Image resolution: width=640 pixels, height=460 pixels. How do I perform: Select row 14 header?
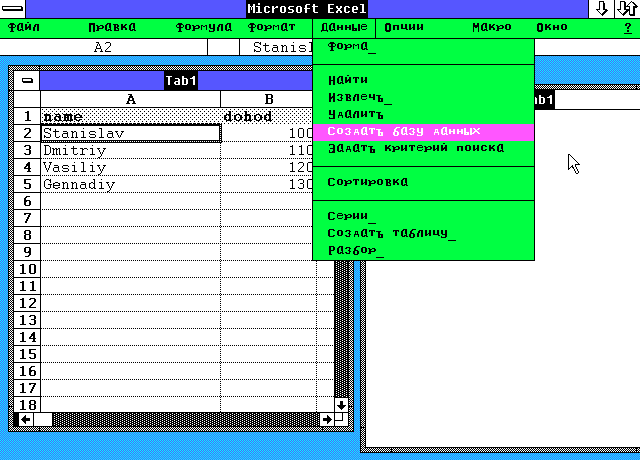click(x=27, y=337)
